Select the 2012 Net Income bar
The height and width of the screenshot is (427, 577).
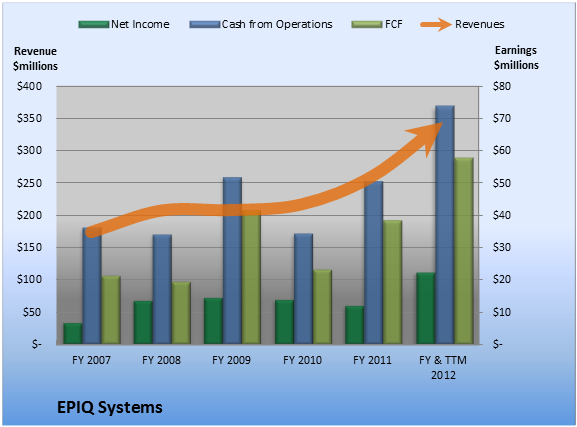tap(426, 308)
